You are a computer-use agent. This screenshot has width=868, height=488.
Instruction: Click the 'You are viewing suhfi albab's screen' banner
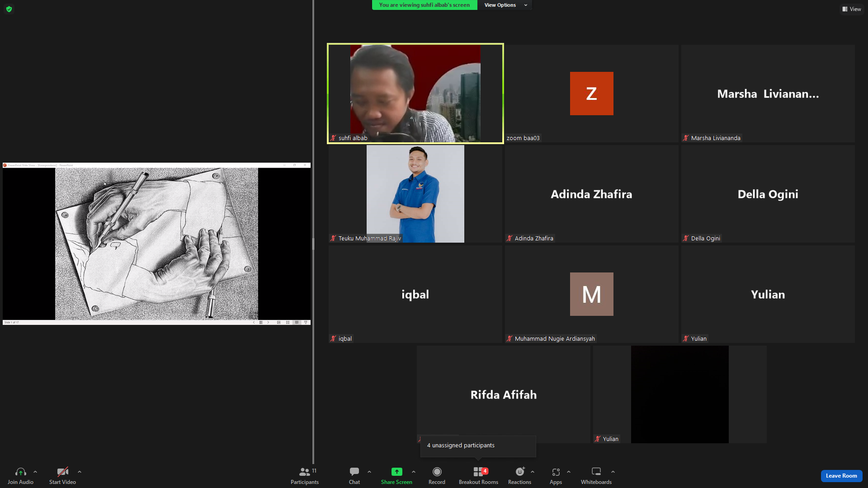point(425,5)
